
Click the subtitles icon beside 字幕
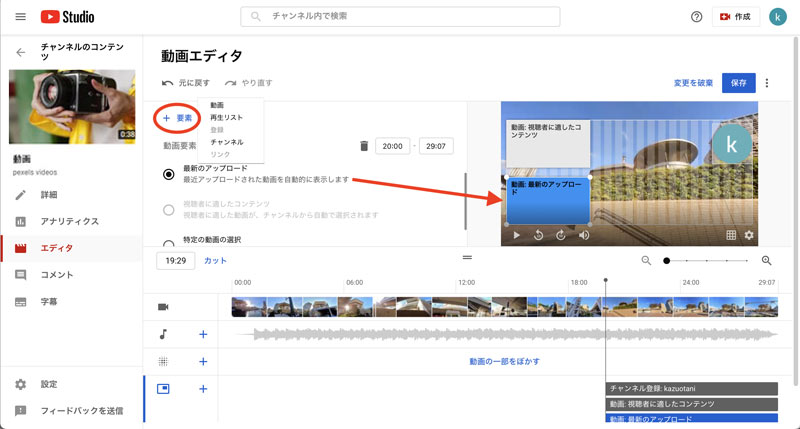(x=20, y=302)
